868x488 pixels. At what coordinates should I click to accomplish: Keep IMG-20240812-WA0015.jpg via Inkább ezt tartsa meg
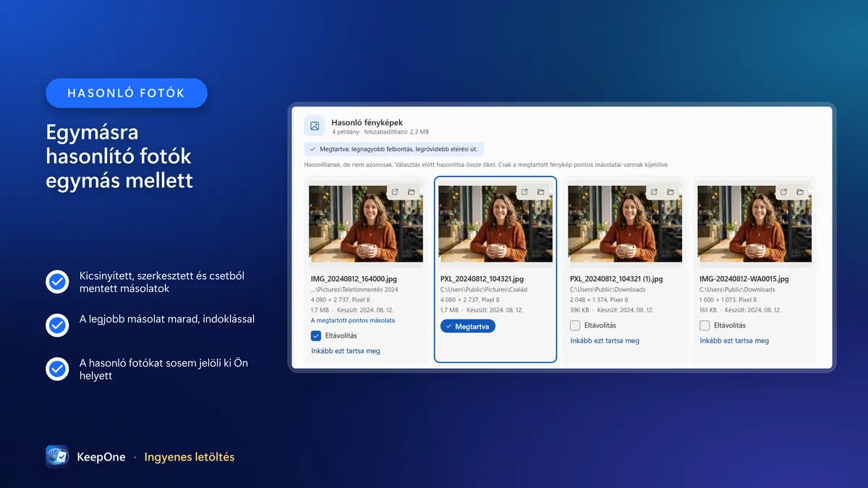click(734, 341)
